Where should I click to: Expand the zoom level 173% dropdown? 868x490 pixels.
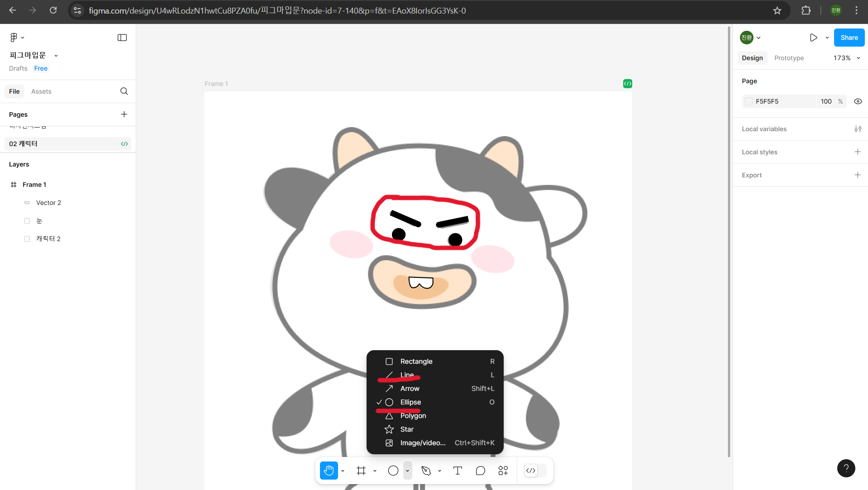(x=847, y=58)
